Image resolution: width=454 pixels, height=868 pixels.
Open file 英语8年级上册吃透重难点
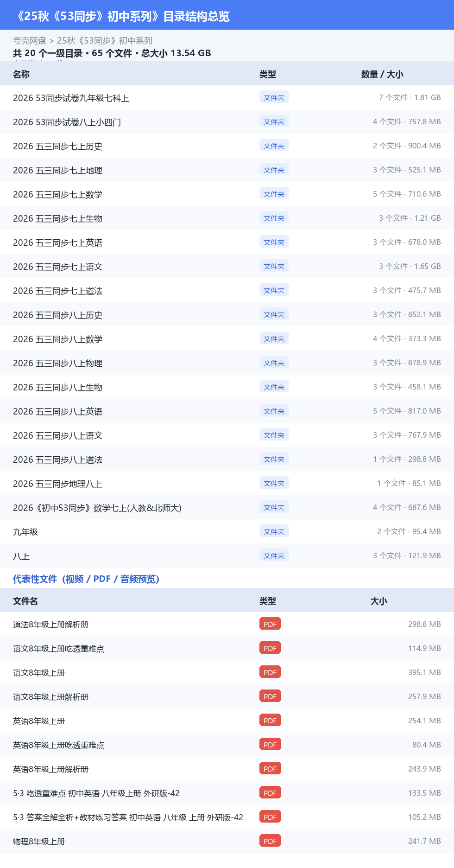coord(58,745)
